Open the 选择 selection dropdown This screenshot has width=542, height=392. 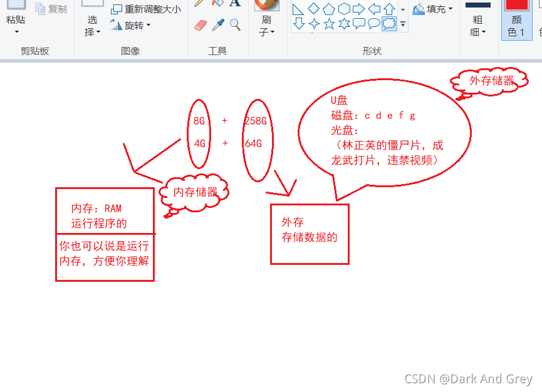click(98, 32)
